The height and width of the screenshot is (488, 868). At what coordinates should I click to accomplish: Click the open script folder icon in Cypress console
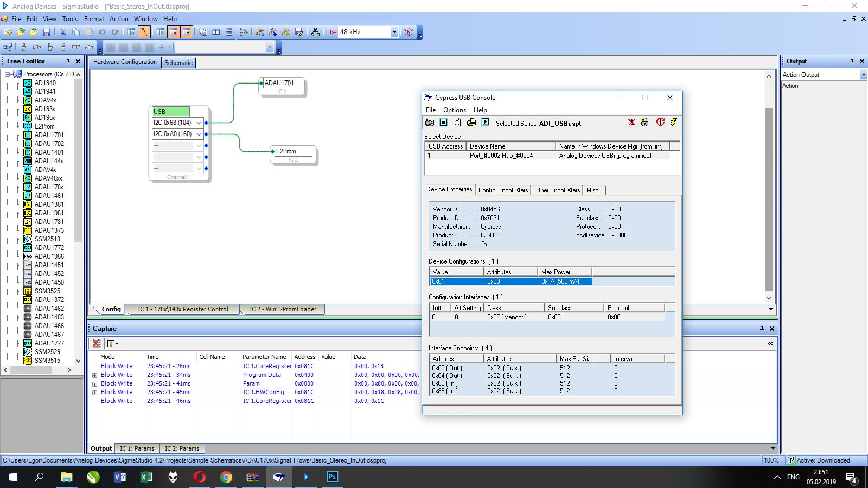click(x=471, y=123)
